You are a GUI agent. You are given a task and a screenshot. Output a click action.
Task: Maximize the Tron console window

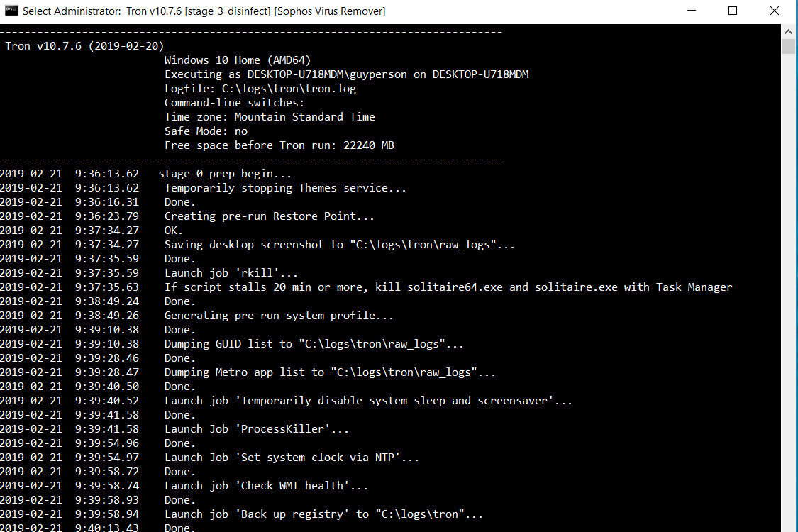click(733, 11)
